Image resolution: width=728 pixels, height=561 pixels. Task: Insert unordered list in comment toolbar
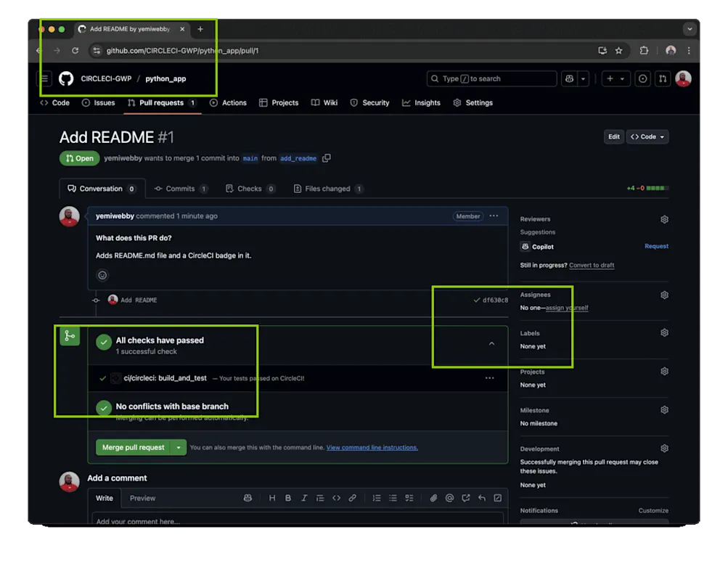point(393,498)
